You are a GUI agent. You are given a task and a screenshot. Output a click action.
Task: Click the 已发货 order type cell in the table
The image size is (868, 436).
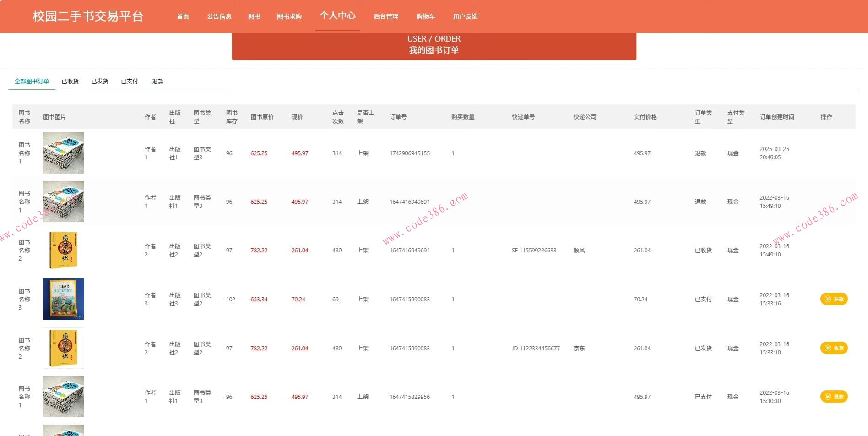(703, 349)
